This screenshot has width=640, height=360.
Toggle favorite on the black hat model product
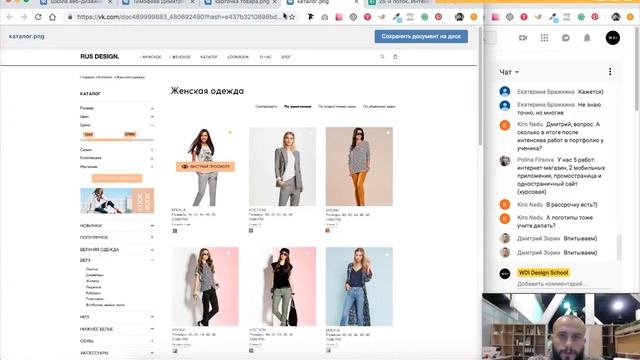point(308,253)
